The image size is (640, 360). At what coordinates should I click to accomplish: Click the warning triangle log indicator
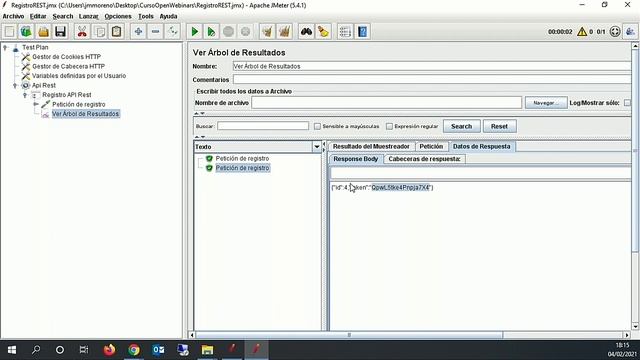[x=582, y=31]
